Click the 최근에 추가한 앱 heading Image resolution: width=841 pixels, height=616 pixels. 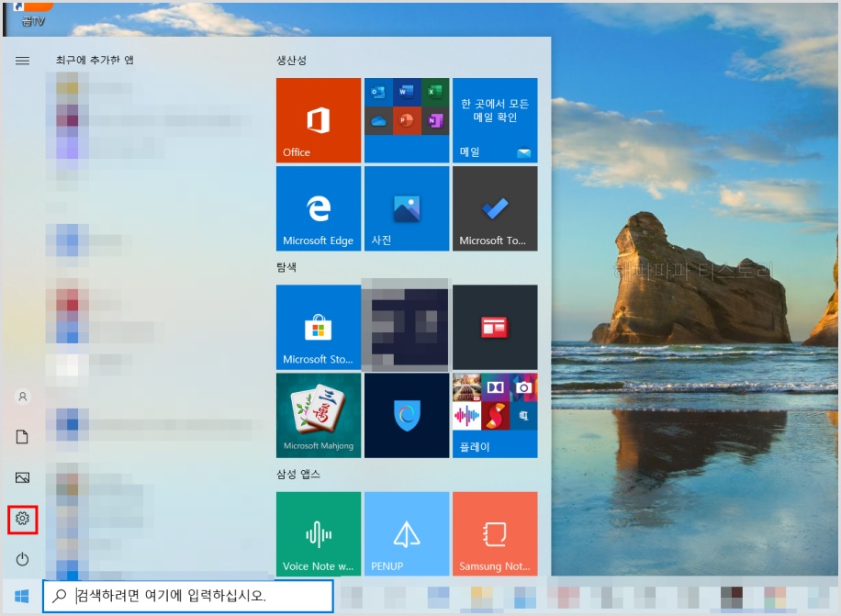coord(95,60)
